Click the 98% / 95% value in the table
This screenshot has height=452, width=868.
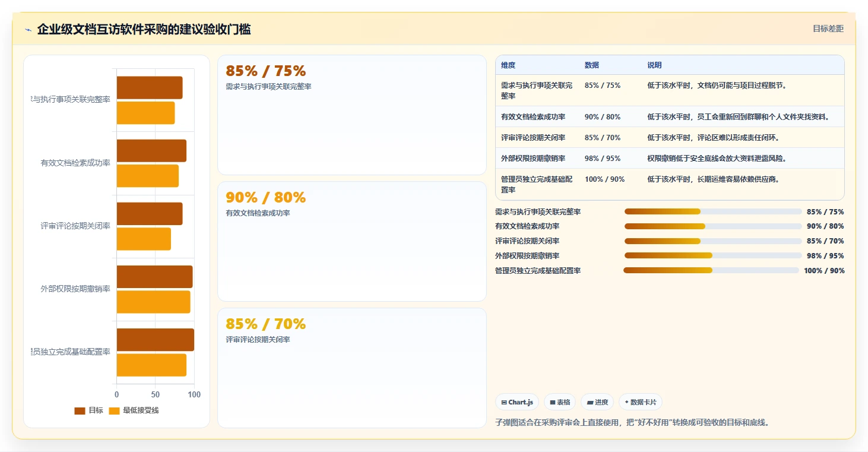pos(603,158)
